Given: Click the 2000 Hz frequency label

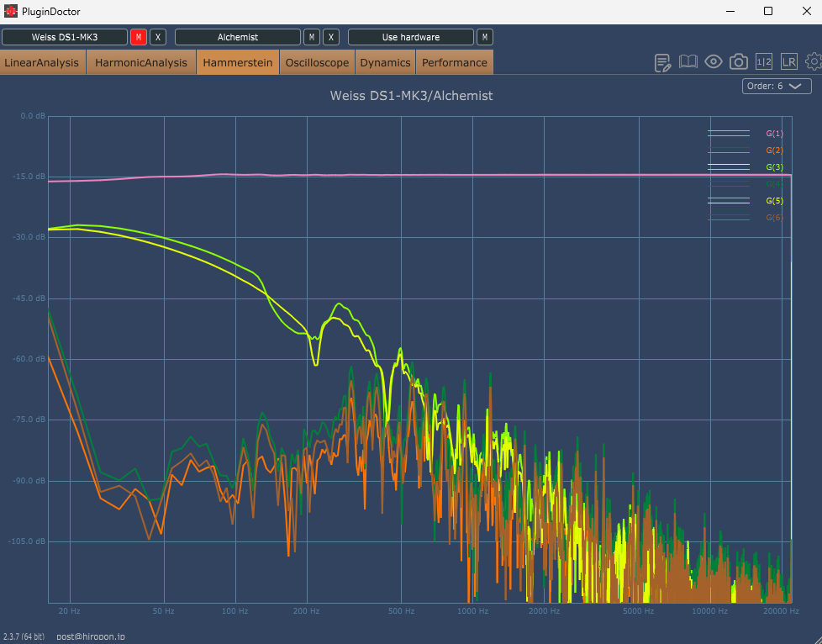Looking at the screenshot, I should point(544,611).
